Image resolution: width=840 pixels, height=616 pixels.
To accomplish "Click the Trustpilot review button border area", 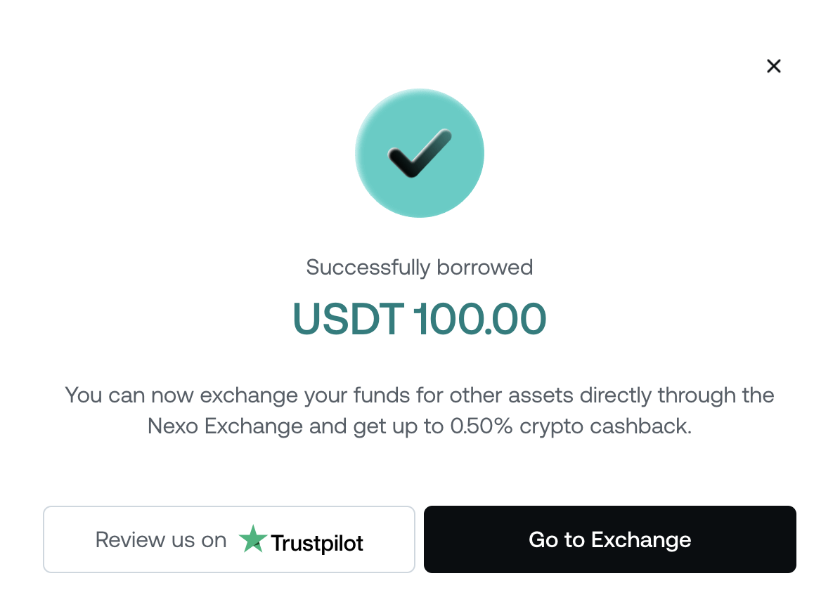I will click(229, 507).
